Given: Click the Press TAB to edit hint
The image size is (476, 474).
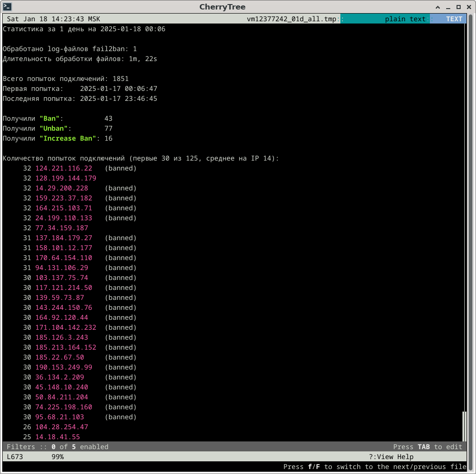Looking at the screenshot, I should 427,447.
